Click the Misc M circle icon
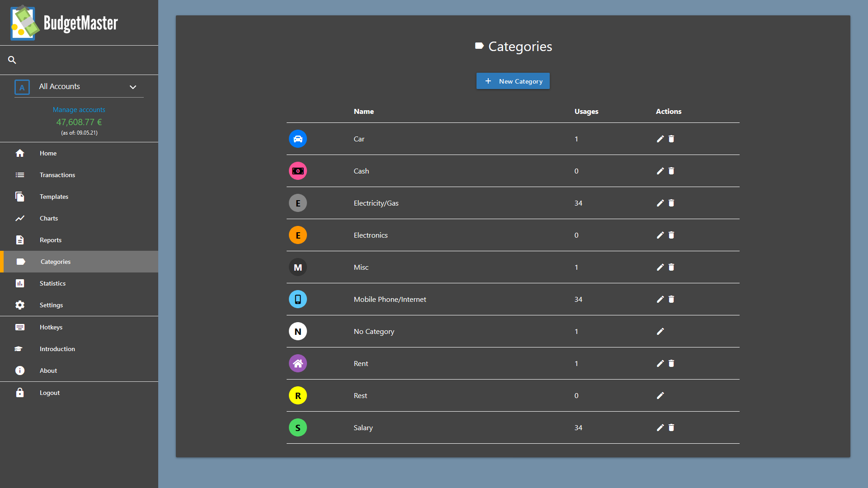Screen dimensions: 868x488 [298, 267]
